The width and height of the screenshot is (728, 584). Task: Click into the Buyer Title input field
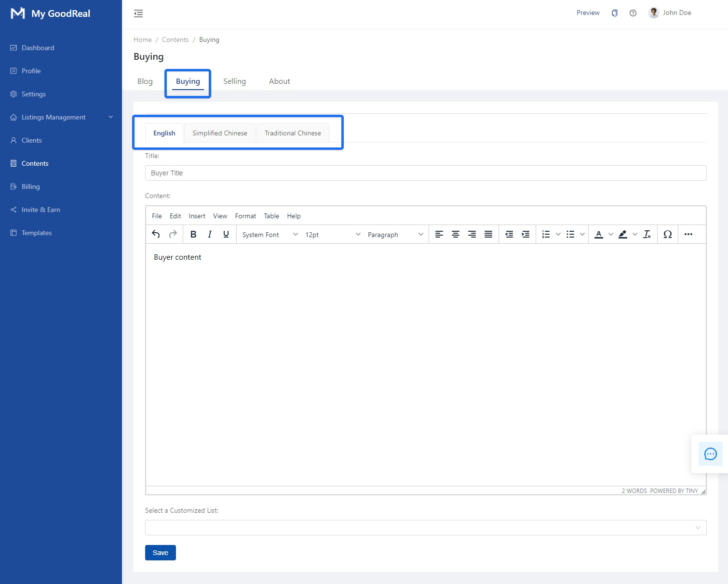[425, 173]
